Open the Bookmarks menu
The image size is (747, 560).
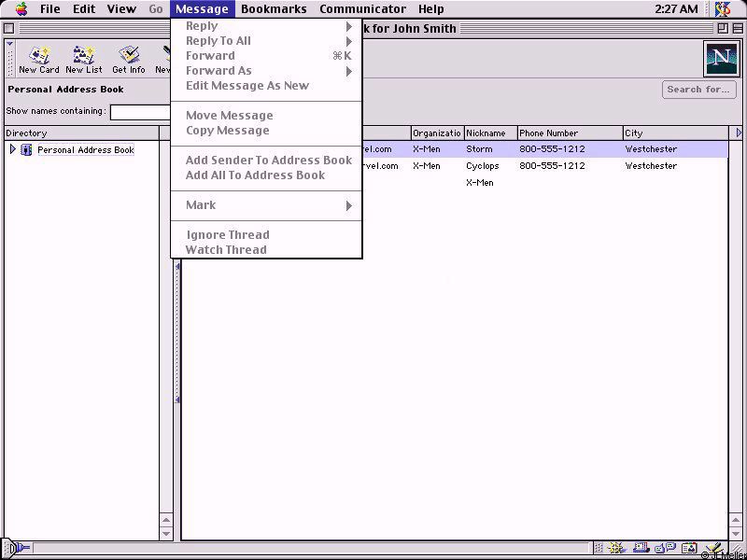click(274, 9)
